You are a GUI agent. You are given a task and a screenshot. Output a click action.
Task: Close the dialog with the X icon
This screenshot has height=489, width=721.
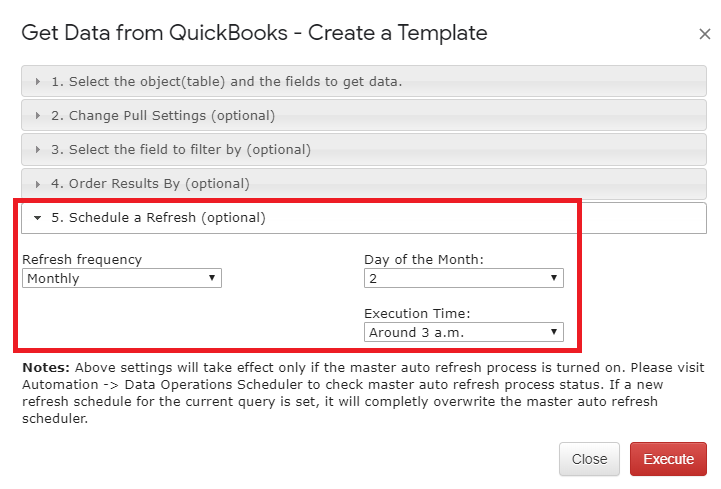[704, 34]
